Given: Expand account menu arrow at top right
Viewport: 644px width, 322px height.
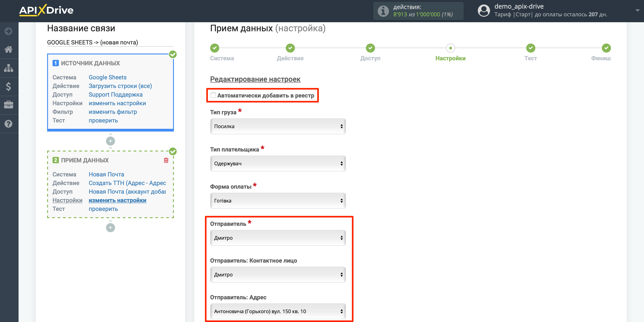Looking at the screenshot, I should pos(637,10).
